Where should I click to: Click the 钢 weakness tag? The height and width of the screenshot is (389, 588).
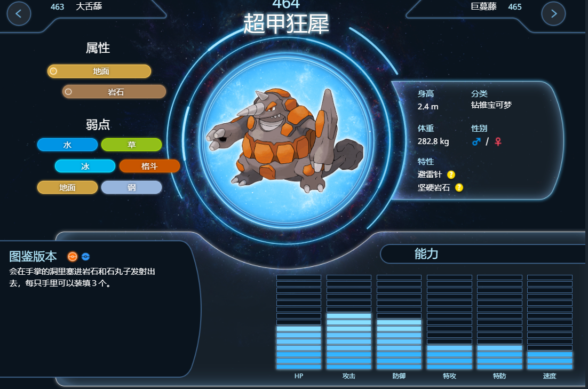click(x=132, y=187)
